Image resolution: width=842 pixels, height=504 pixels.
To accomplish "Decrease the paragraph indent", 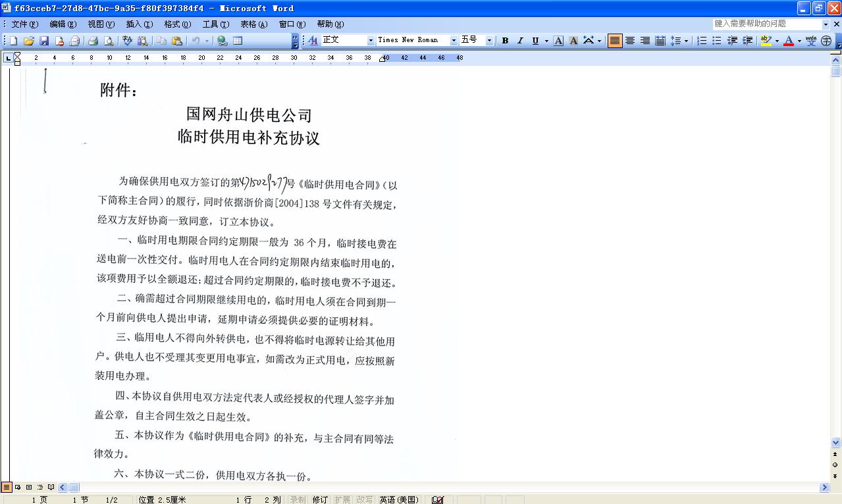I will click(x=732, y=41).
